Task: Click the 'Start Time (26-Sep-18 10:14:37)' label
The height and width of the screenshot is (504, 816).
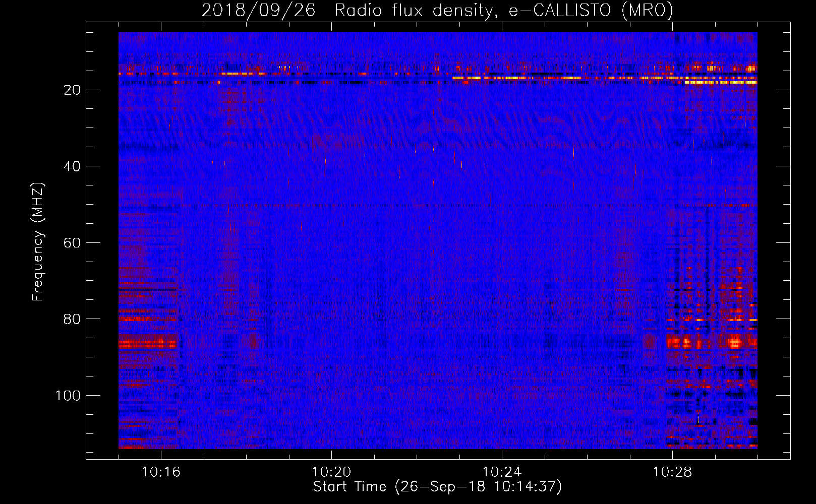Action: (437, 487)
